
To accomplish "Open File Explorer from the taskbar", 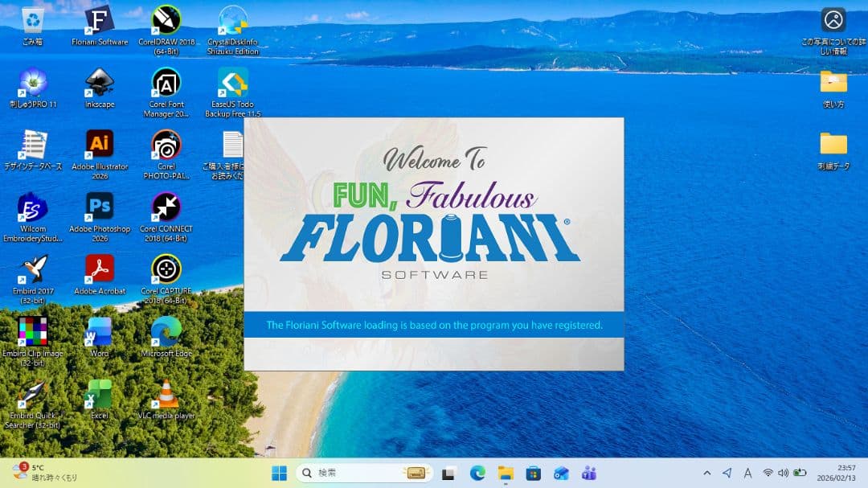I will [x=506, y=473].
